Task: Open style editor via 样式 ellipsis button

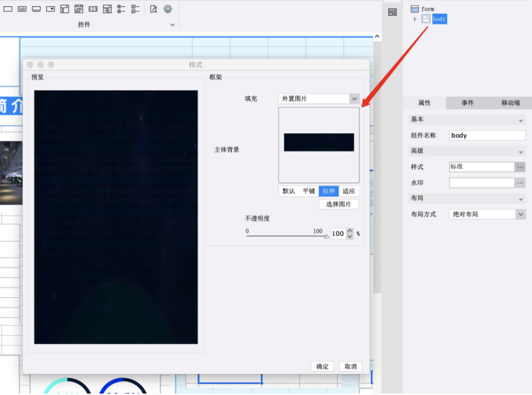Action: point(520,167)
